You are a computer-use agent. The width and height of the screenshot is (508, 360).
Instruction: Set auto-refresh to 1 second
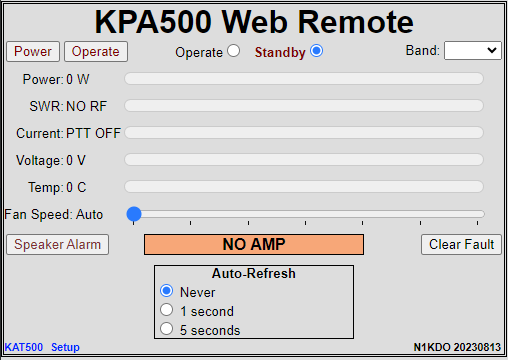pyautogui.click(x=166, y=310)
